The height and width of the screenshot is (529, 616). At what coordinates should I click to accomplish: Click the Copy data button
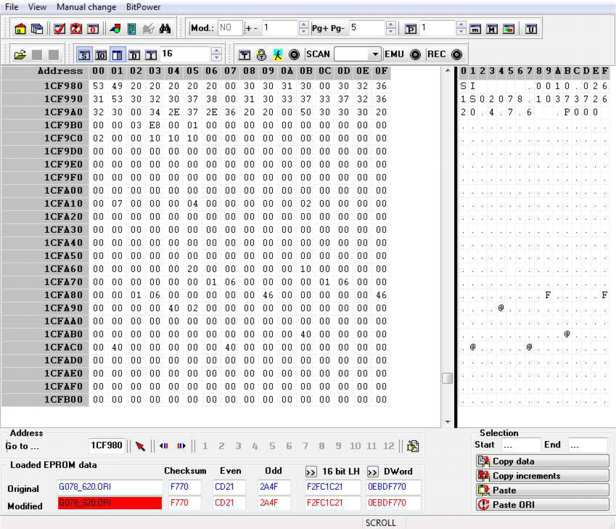coord(541,461)
